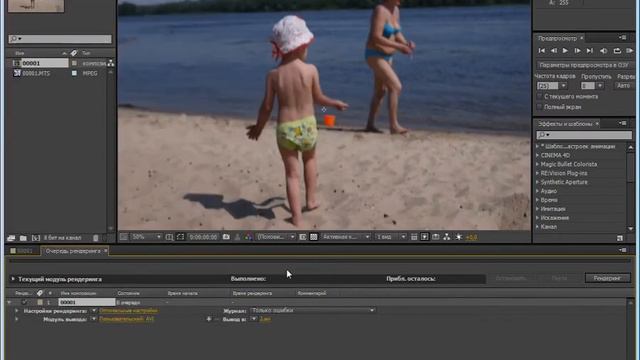
Task: Toggle transparency grid icon under viewer
Action: 313,237
